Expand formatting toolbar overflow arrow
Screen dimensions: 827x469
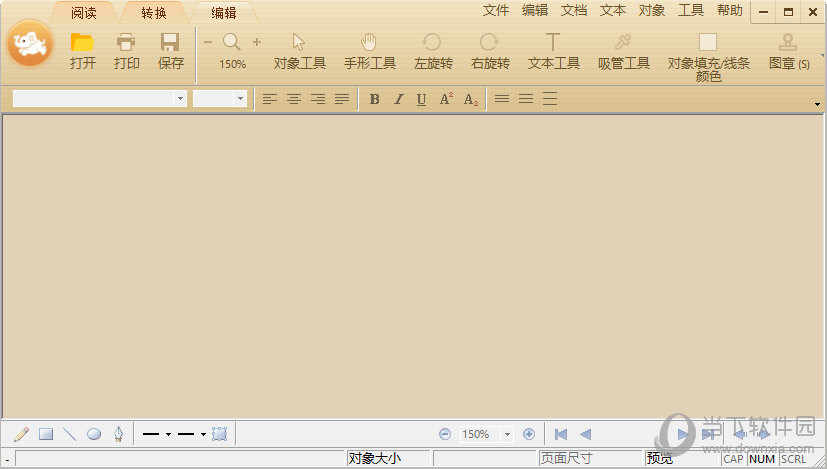[817, 104]
